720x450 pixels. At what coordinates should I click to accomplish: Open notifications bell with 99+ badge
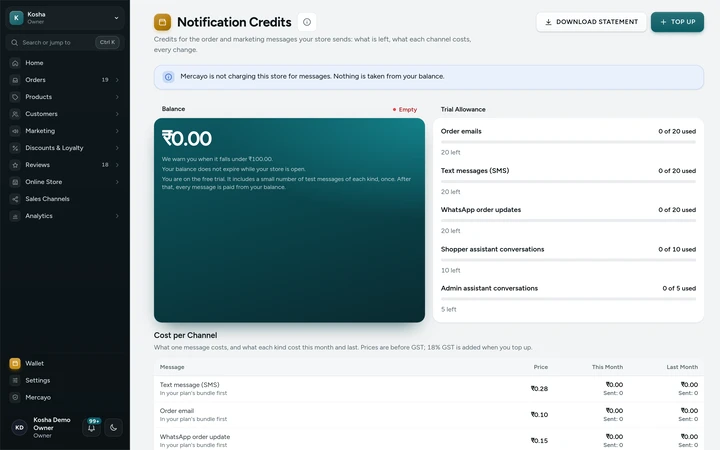click(92, 427)
